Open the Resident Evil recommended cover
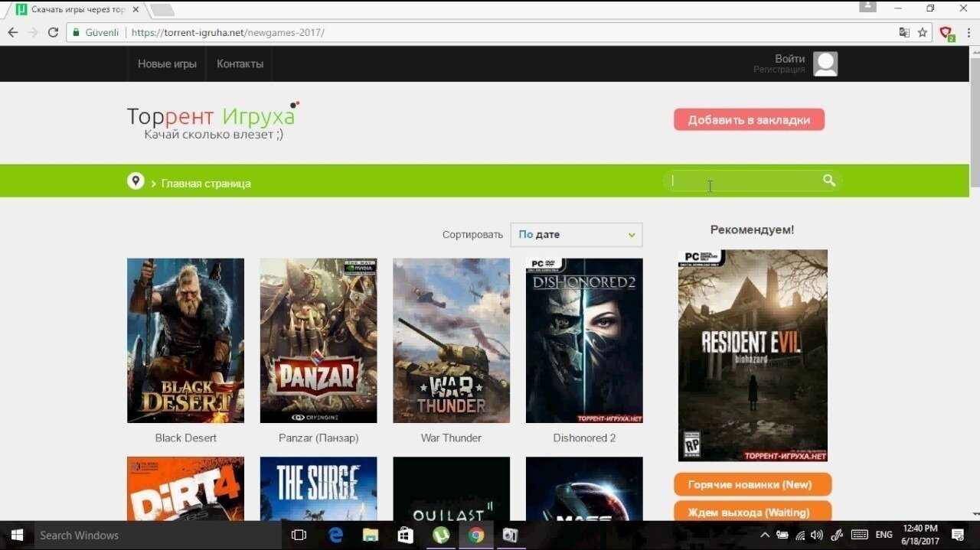 pos(753,355)
